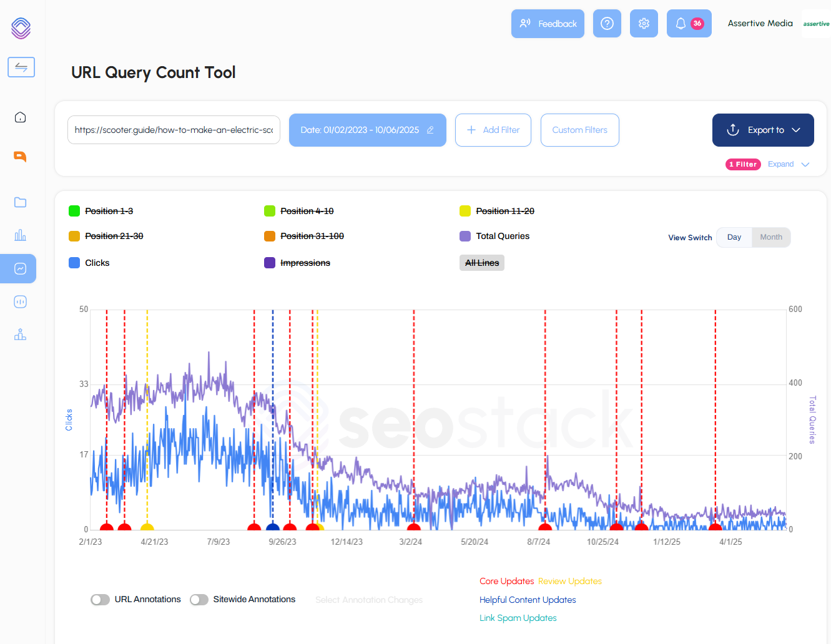The height and width of the screenshot is (644, 831).
Task: Enable Sitewide Annotations toggle
Action: [x=199, y=599]
